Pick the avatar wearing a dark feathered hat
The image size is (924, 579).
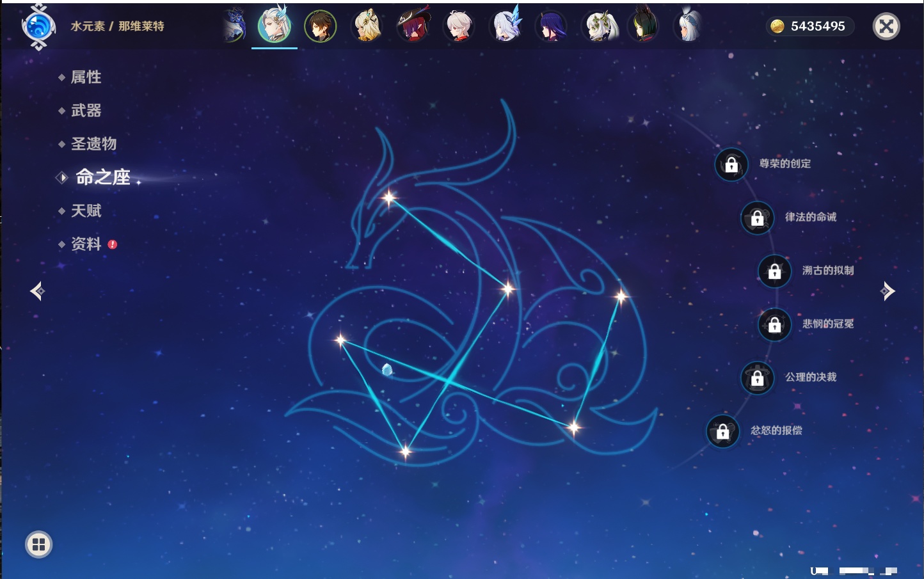(x=413, y=26)
